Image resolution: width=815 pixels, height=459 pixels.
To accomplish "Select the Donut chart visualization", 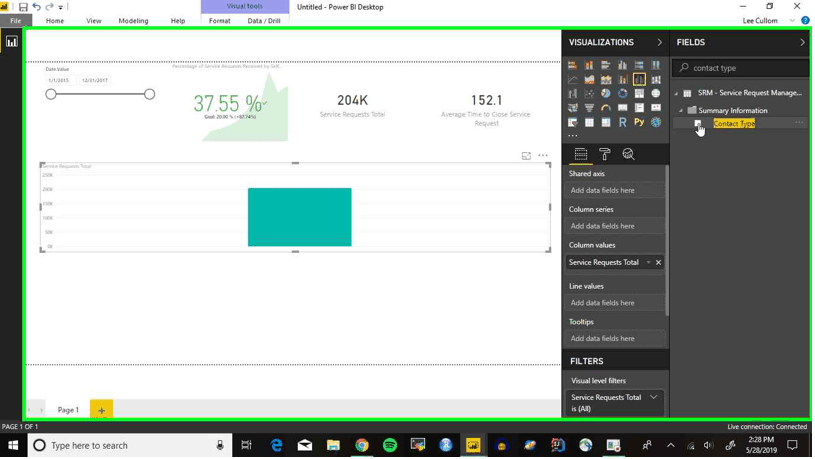I will click(x=622, y=94).
